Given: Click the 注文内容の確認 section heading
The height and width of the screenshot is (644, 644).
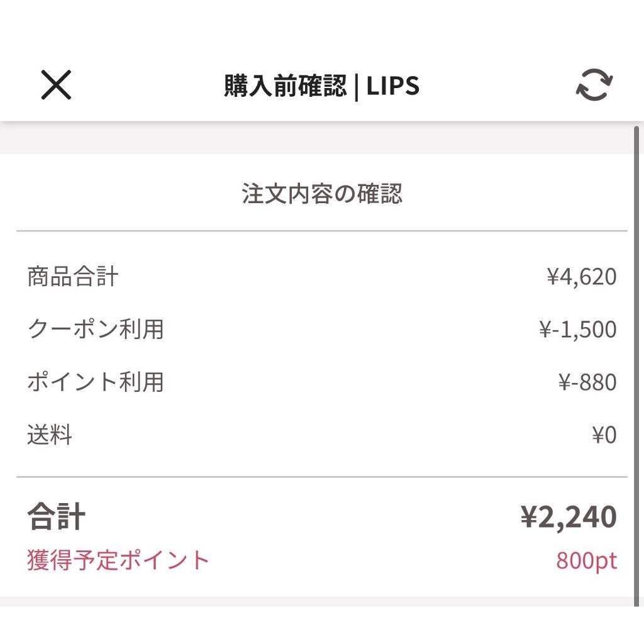Looking at the screenshot, I should (322, 195).
